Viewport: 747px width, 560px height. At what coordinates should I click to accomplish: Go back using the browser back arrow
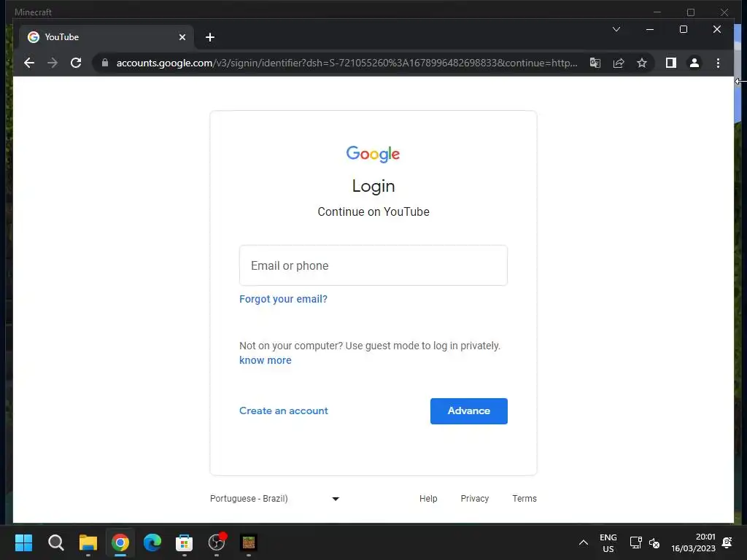(29, 63)
